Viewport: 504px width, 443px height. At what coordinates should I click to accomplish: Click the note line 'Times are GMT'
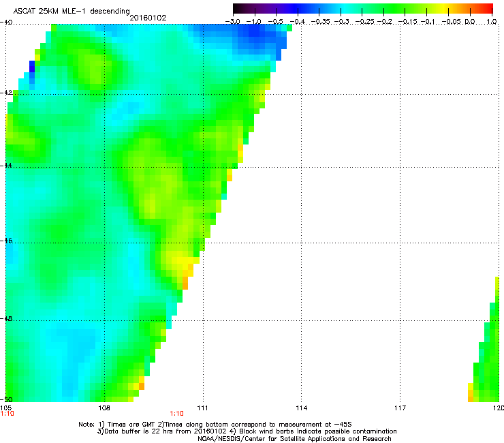130,425
